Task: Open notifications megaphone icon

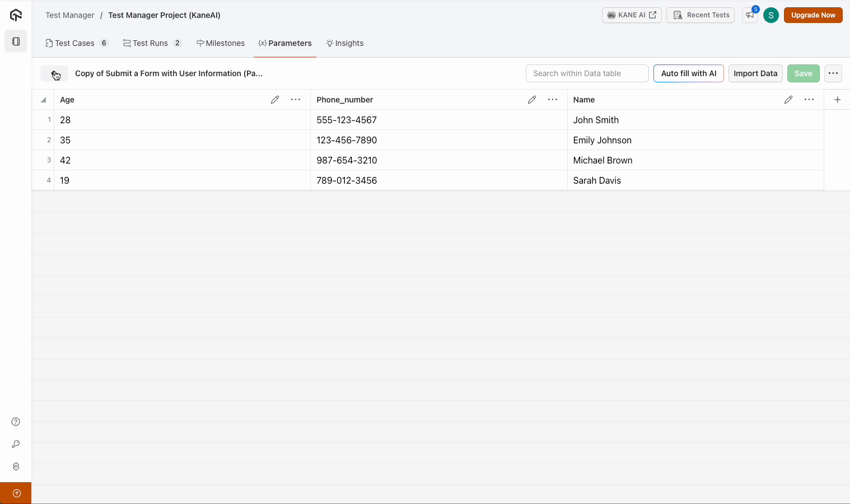Action: [750, 15]
